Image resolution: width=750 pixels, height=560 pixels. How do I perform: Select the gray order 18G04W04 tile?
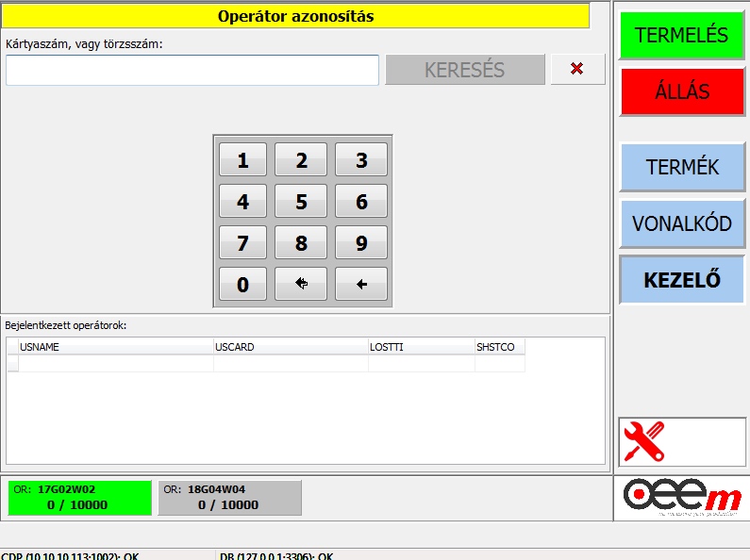229,497
